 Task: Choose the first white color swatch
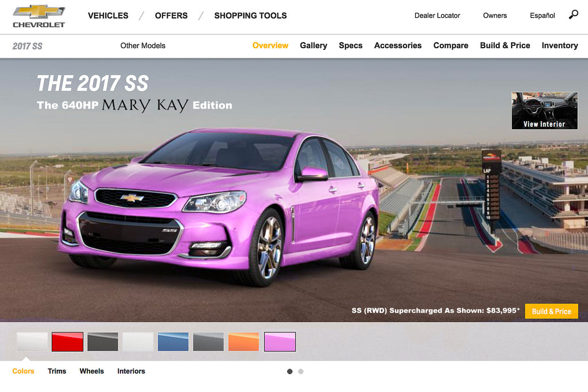(32, 341)
